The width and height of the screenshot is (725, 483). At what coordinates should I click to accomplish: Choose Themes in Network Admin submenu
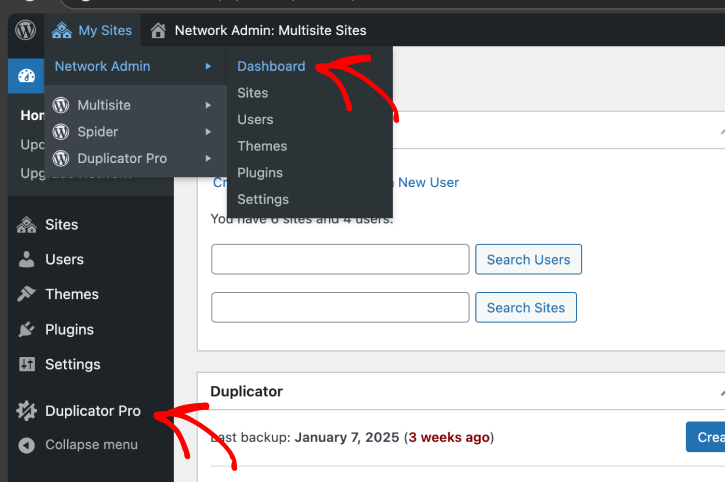[262, 146]
